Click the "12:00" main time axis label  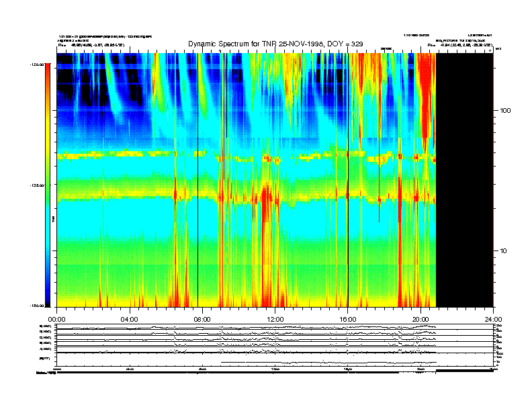coord(275,320)
